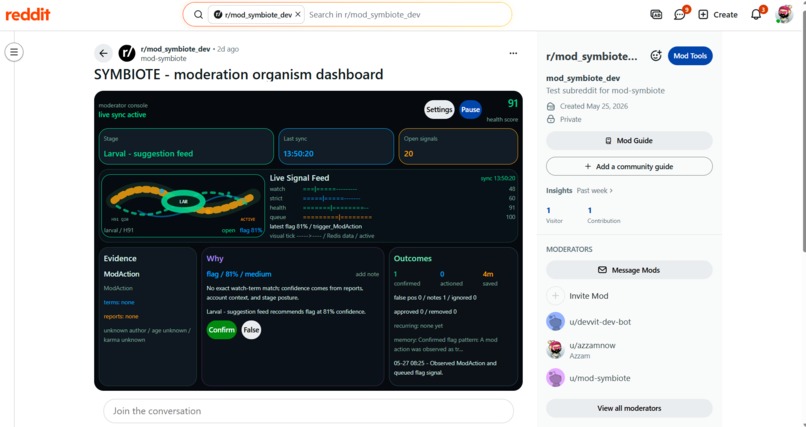
Task: Click the u/mod-symbiote avatar
Action: click(x=555, y=378)
